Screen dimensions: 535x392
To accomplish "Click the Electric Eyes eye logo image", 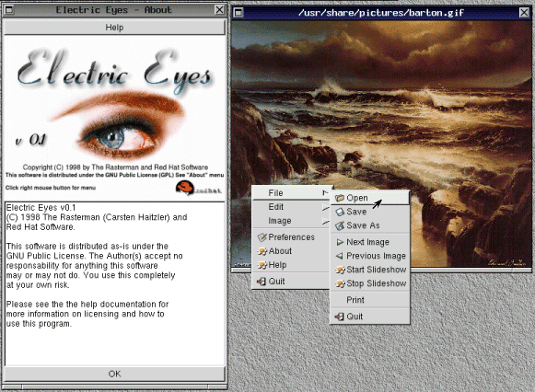I will point(114,118).
